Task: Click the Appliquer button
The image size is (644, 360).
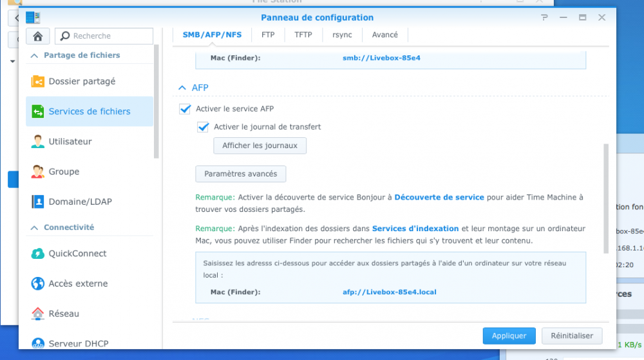Action: pyautogui.click(x=509, y=336)
